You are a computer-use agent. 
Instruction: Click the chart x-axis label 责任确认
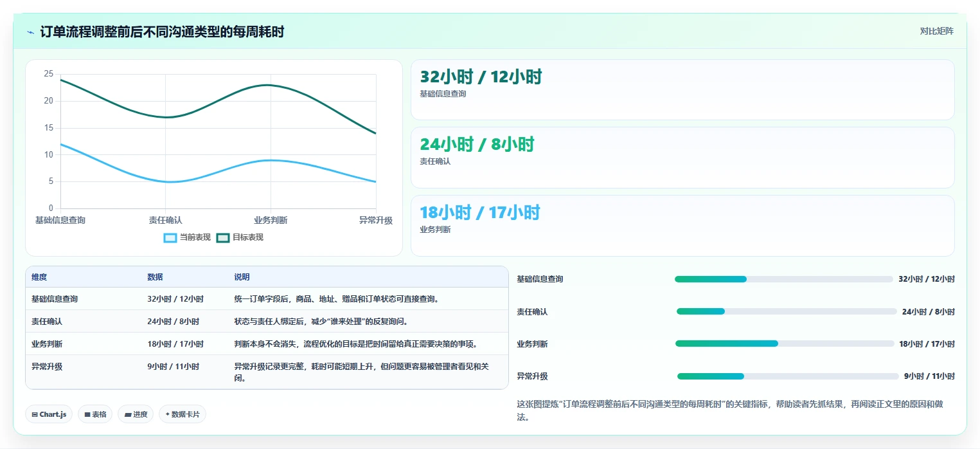coord(165,221)
